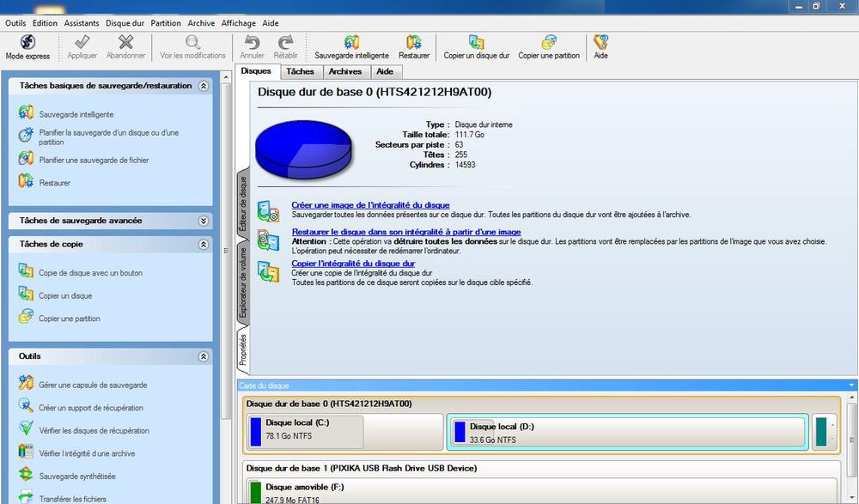Collapse the Tâches de copie section
Image resolution: width=859 pixels, height=504 pixels.
click(x=204, y=245)
